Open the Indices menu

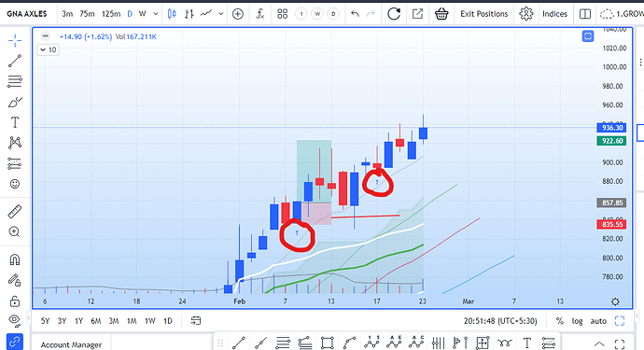554,14
